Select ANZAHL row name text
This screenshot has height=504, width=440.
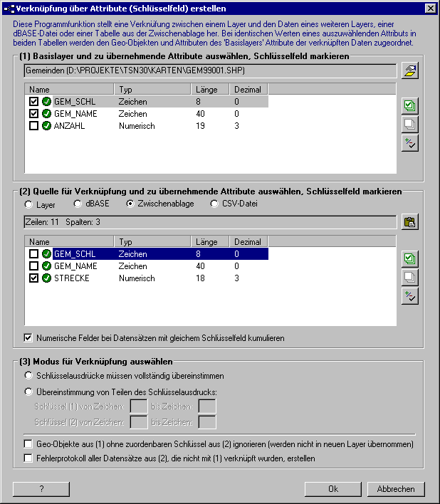tap(70, 126)
